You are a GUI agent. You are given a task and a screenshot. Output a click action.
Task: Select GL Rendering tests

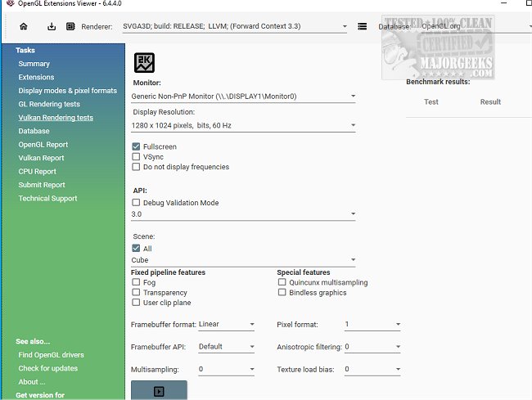(x=49, y=104)
